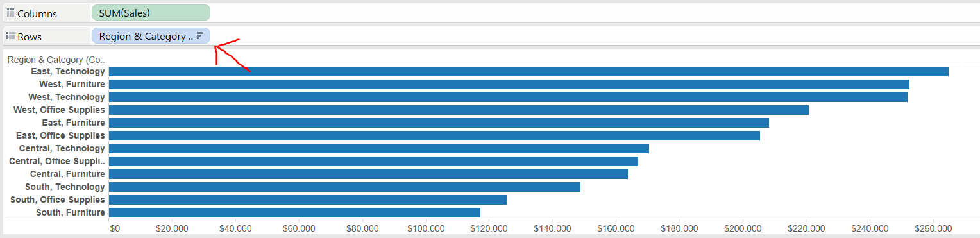Select the SUM(Sales) pill
980x238 pixels.
click(x=151, y=13)
